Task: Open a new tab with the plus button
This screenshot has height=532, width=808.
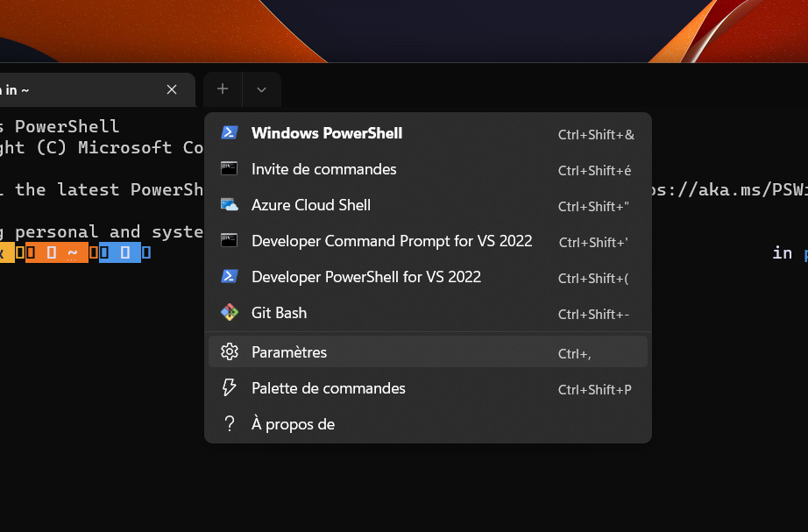Action: [x=223, y=89]
